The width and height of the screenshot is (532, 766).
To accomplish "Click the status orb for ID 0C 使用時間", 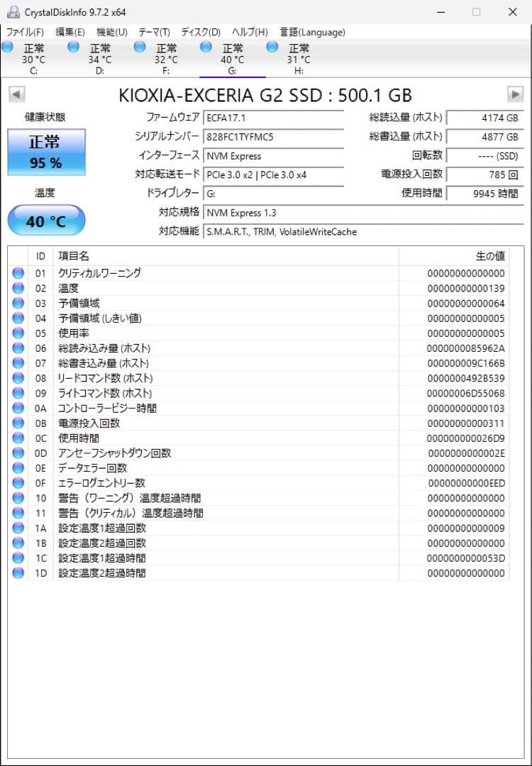I will coord(18,438).
